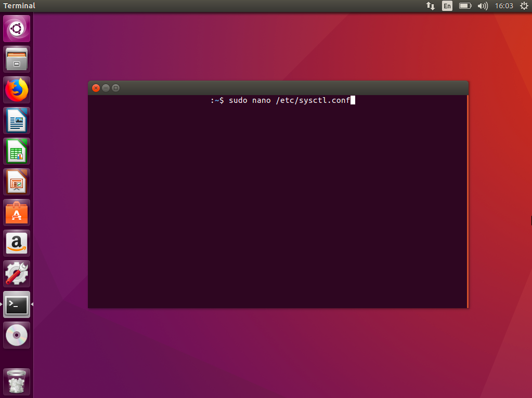Open LibreOffice Impress presentation icon
Screen dimensions: 532x398
(17, 182)
